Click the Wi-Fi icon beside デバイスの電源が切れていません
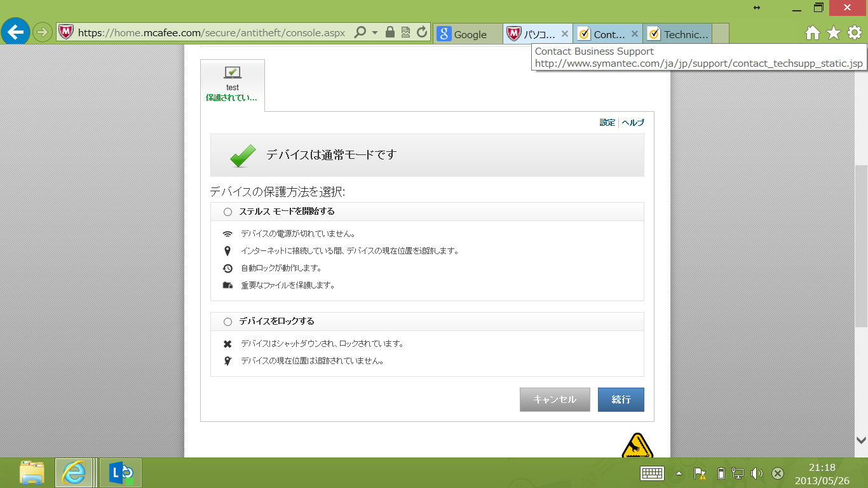 (228, 234)
